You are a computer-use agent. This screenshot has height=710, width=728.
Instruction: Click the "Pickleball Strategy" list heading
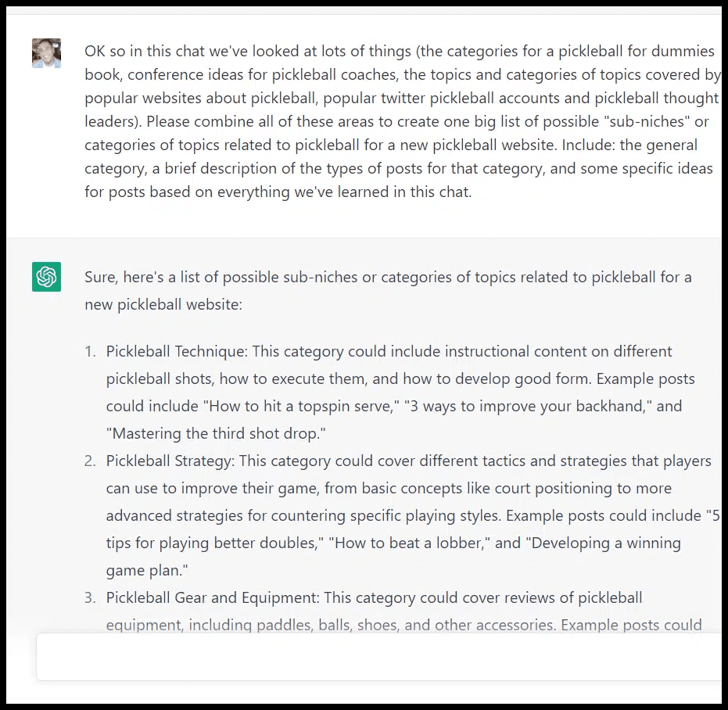[x=169, y=461]
